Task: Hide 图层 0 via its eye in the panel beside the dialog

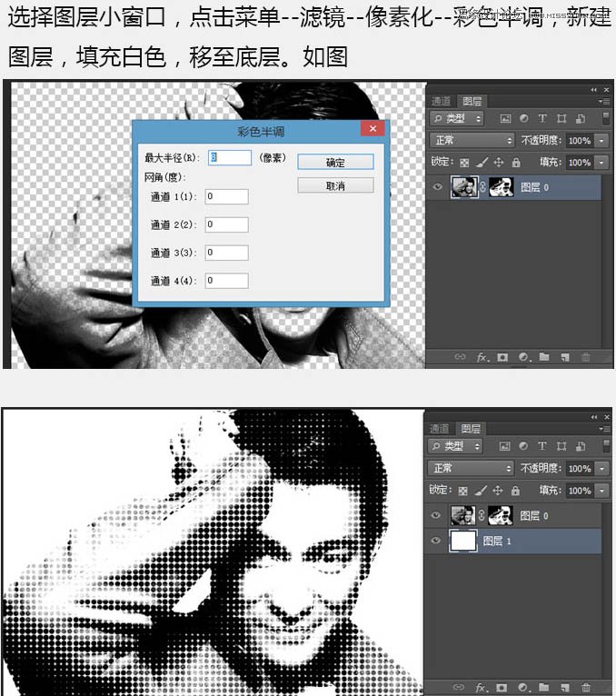Action: (x=437, y=187)
